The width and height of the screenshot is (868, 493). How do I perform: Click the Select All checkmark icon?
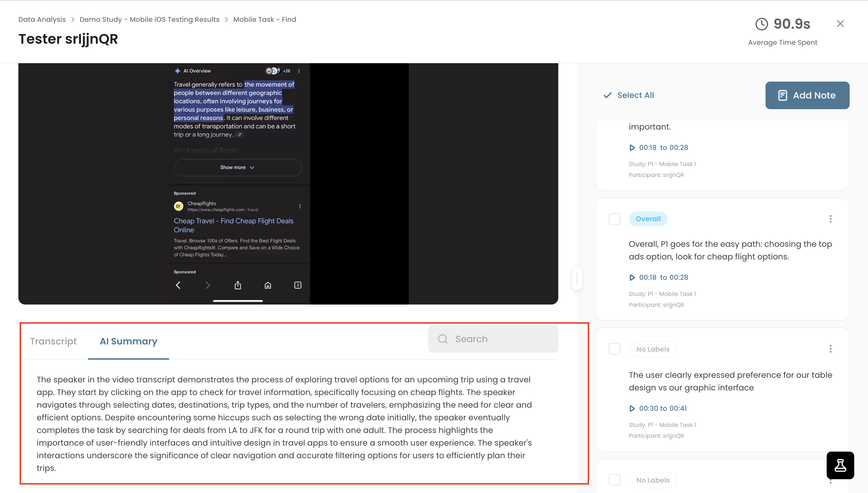click(x=607, y=95)
